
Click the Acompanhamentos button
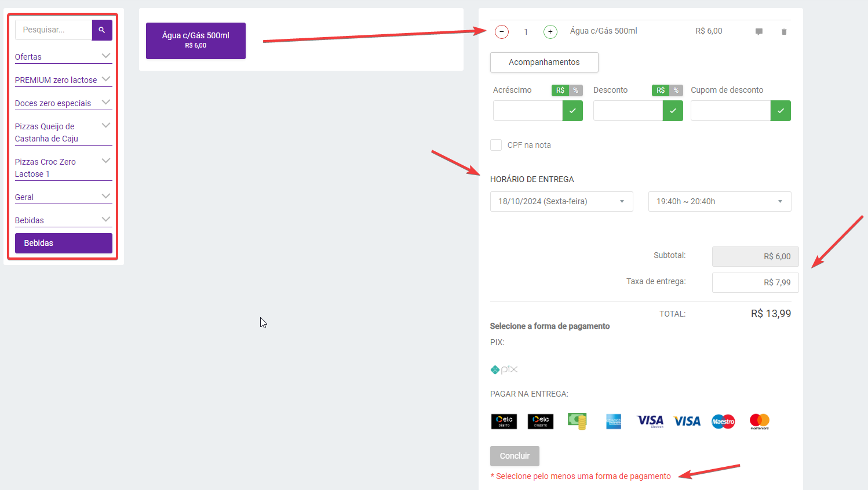coord(544,62)
